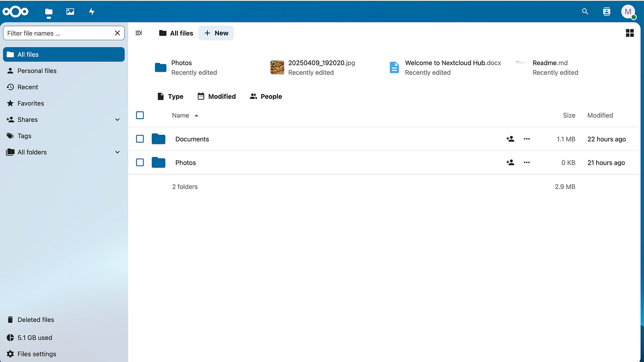Reverse sorting with the Name sort arrow
This screenshot has width=644, height=362.
coord(197,115)
